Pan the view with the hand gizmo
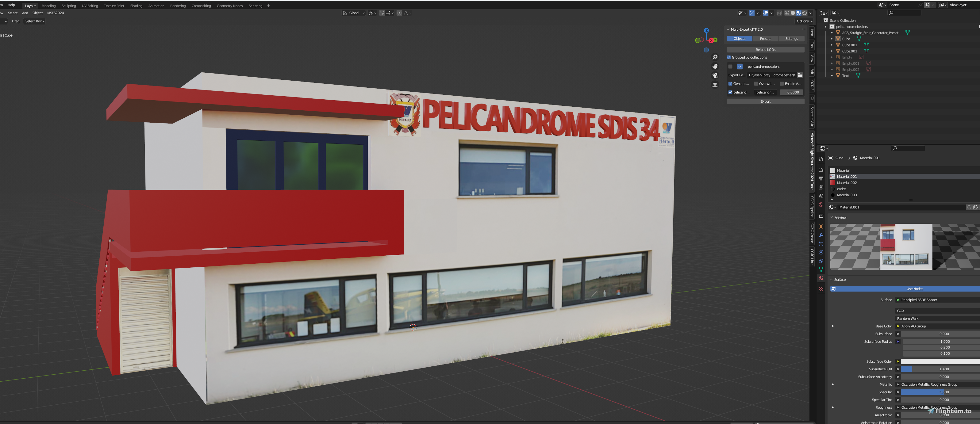 [715, 66]
